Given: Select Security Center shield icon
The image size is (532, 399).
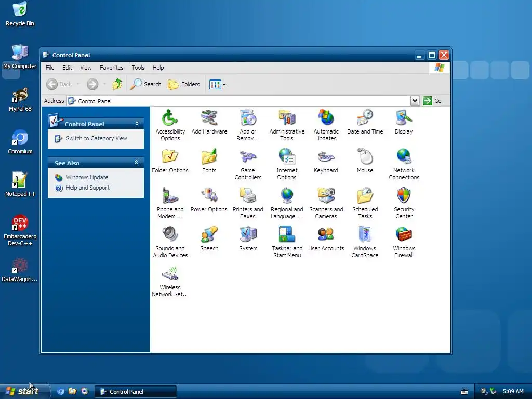Looking at the screenshot, I should (x=404, y=196).
